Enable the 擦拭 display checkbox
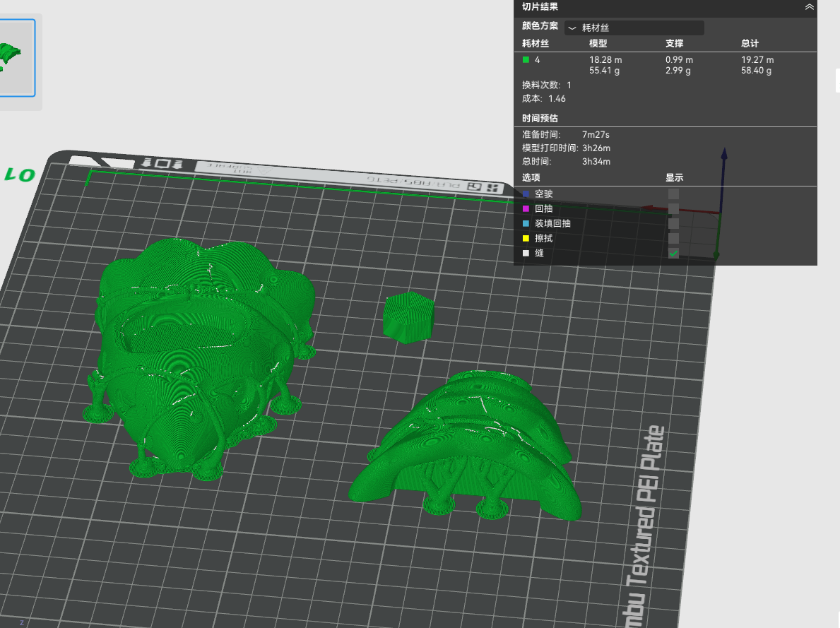840x628 pixels. [673, 239]
